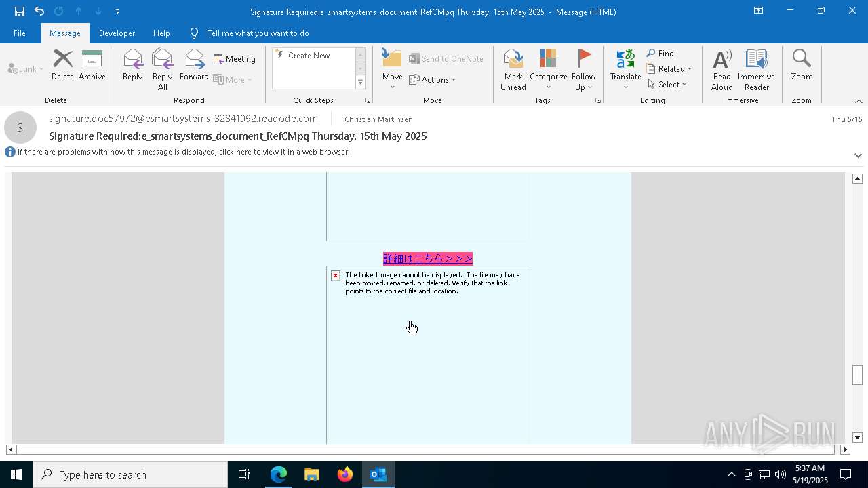The width and height of the screenshot is (868, 488).
Task: Open the Zoom dialog
Action: (x=802, y=66)
